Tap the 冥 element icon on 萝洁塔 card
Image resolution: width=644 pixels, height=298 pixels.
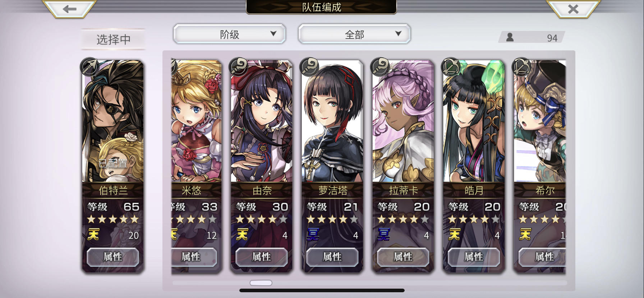313,235
